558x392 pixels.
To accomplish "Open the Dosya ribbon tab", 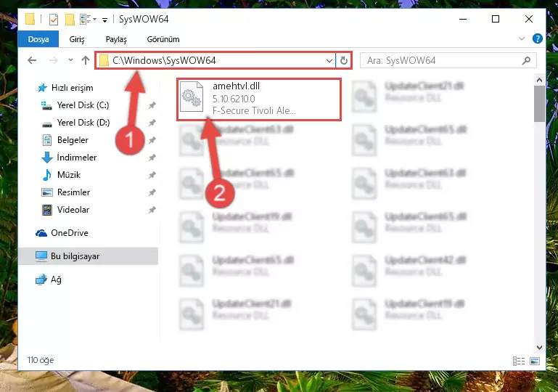I will pyautogui.click(x=38, y=39).
